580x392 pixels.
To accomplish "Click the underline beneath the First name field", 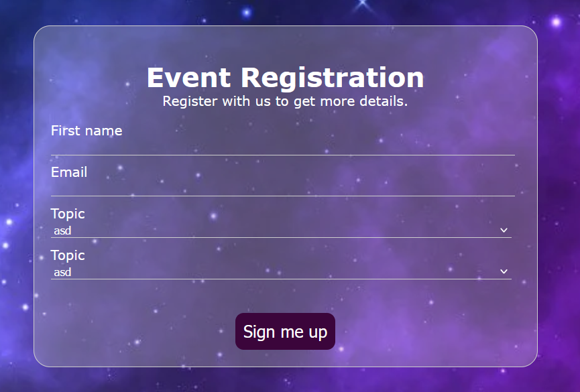I will 282,155.
